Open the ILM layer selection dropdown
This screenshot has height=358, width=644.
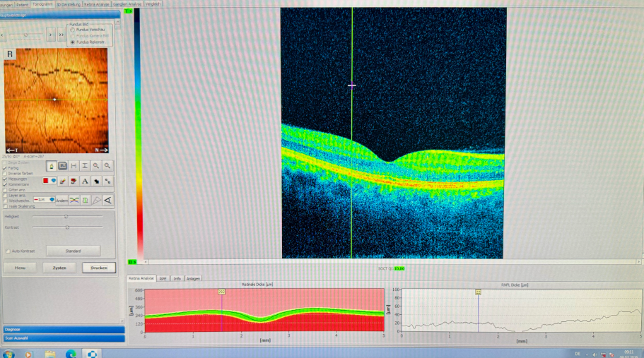pyautogui.click(x=42, y=201)
